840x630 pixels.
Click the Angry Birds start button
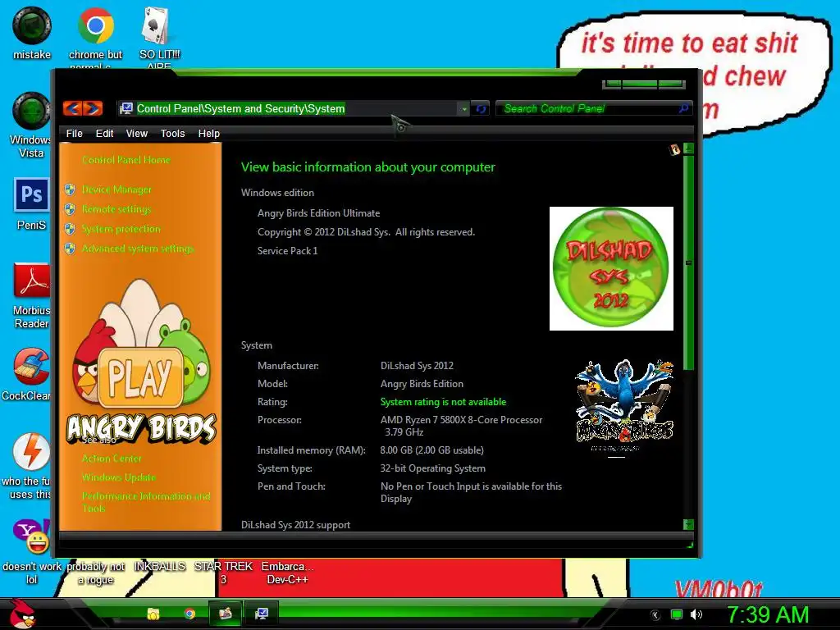click(x=22, y=614)
